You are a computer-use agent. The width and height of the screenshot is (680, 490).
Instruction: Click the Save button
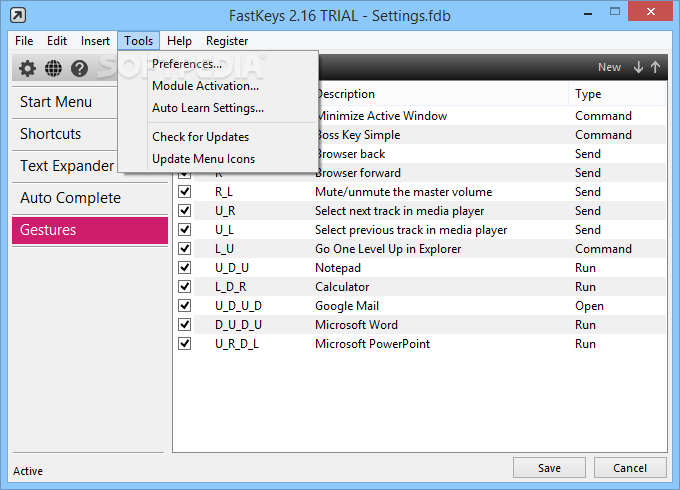pos(549,468)
